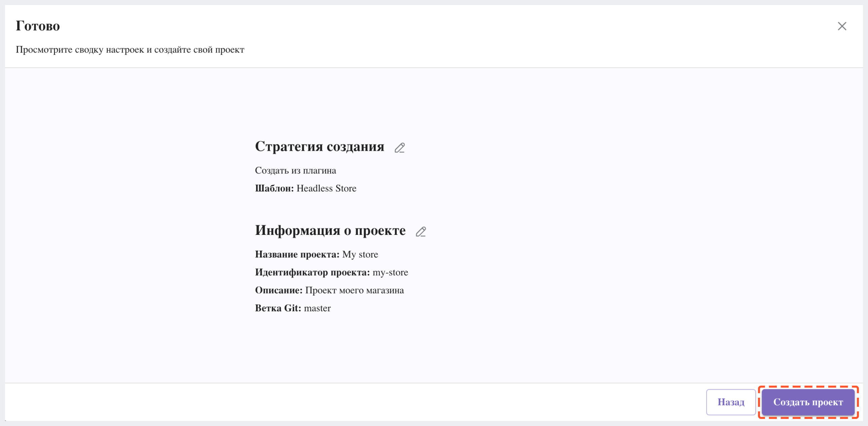Click the Ветка Git: master line
The image size is (868, 426).
[293, 308]
